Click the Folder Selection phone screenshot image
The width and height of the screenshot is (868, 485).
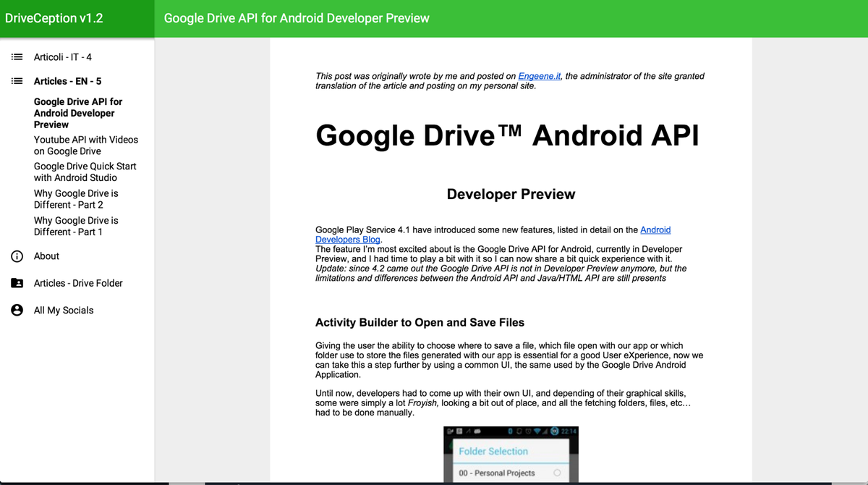[511, 455]
